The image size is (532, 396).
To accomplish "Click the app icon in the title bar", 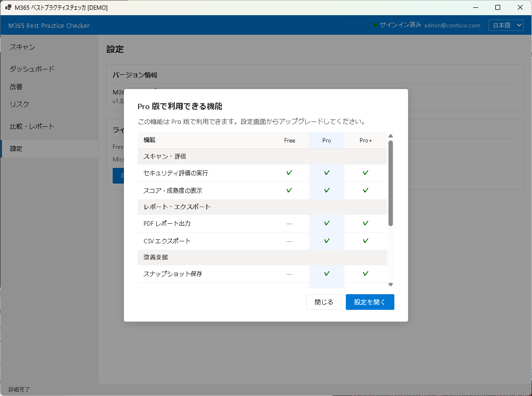I will 8,7.
